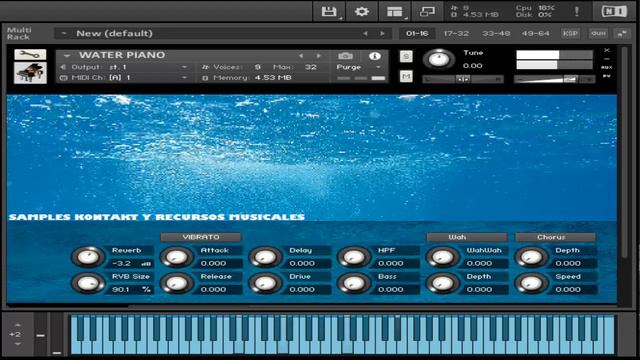The height and width of the screenshot is (360, 640).
Task: Switch to the 01-16 rack page
Action: click(417, 33)
